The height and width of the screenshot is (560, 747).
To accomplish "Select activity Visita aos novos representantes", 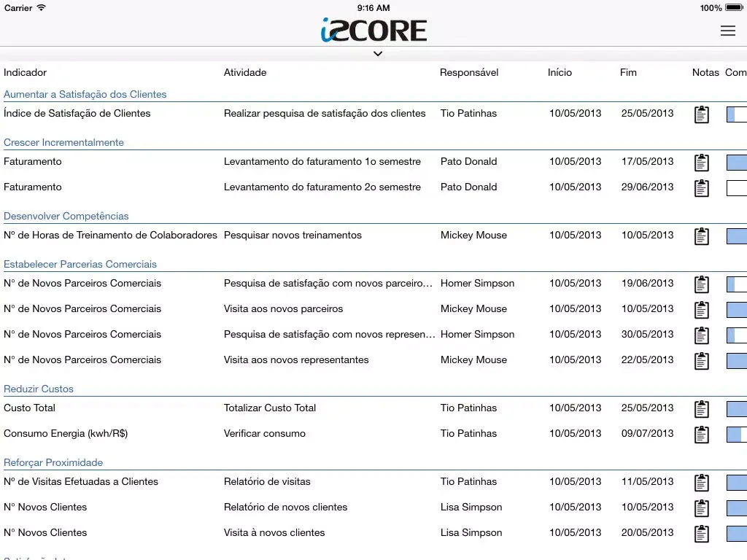I will (296, 360).
